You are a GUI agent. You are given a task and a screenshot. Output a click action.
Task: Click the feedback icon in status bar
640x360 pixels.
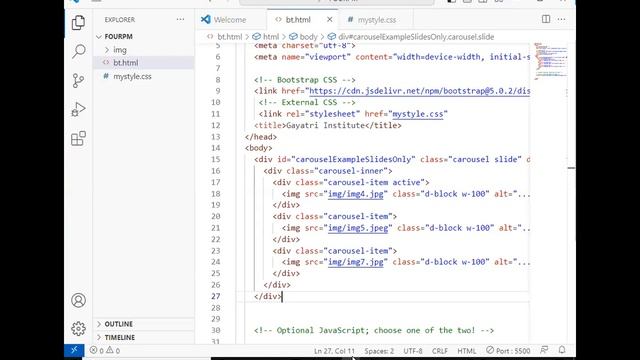tap(544, 350)
